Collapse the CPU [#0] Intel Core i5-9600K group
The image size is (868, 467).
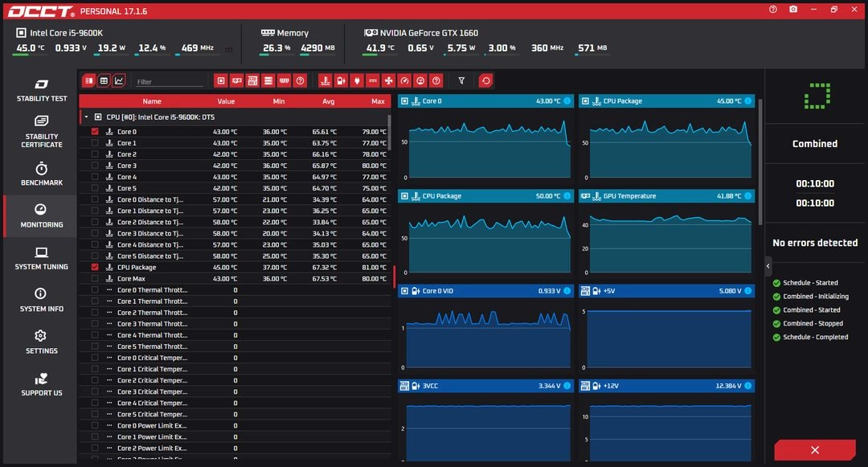coord(86,117)
